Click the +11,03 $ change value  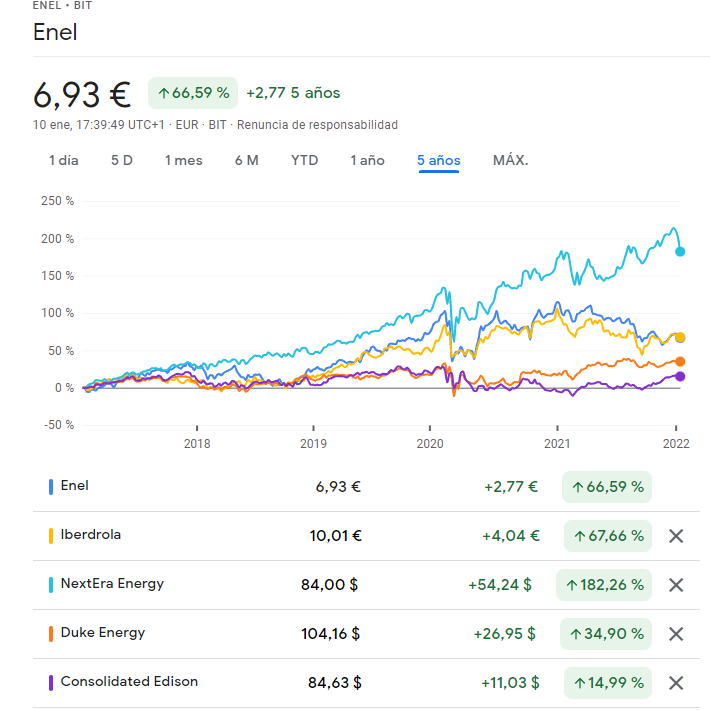(x=510, y=683)
